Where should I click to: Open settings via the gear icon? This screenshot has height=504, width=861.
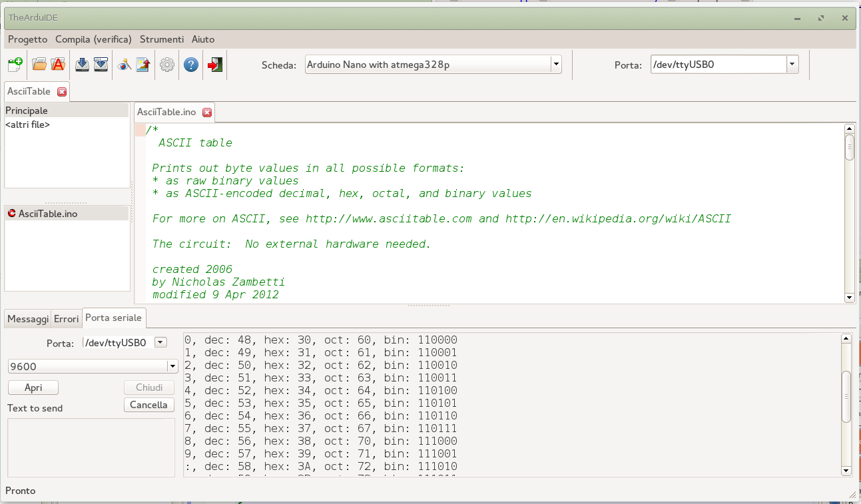[167, 65]
